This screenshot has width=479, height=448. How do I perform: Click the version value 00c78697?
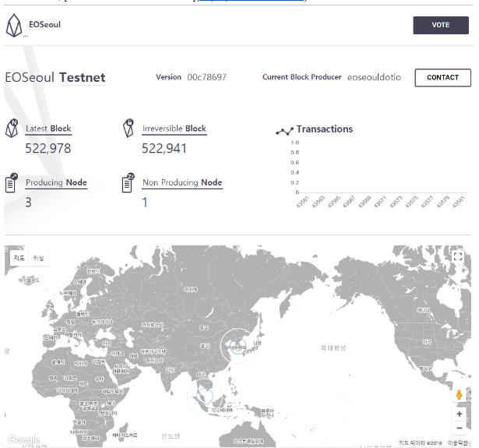207,77
